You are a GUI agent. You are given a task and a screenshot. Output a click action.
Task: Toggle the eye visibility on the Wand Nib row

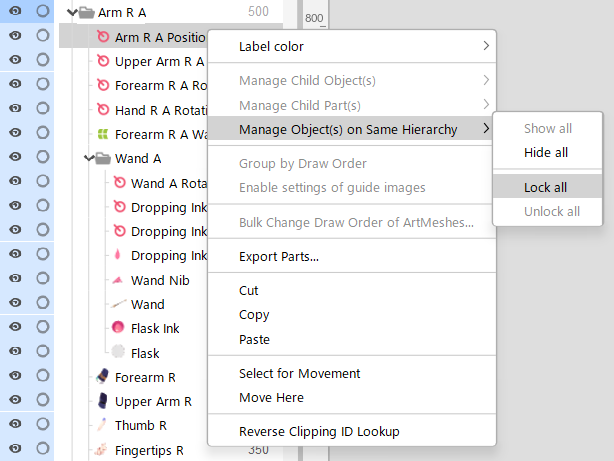[15, 280]
